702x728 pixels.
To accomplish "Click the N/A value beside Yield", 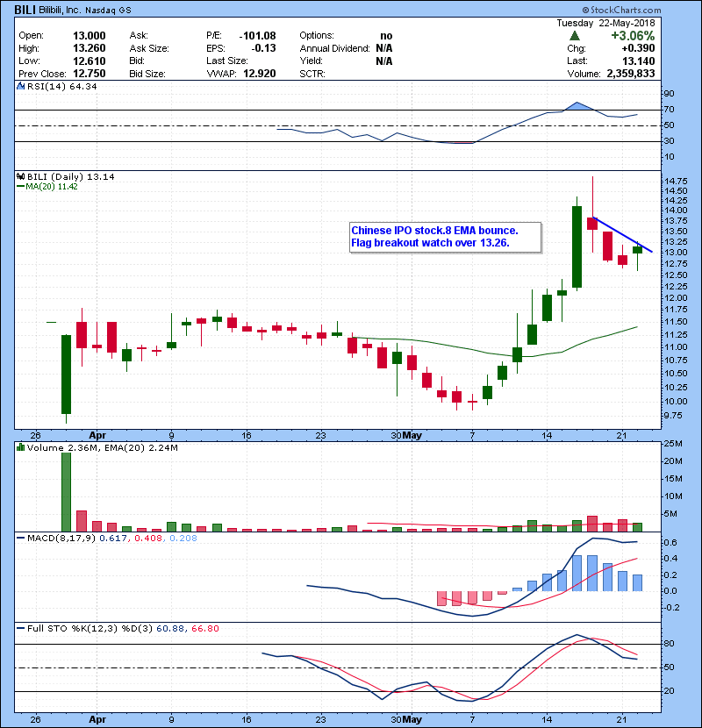I will pyautogui.click(x=384, y=61).
